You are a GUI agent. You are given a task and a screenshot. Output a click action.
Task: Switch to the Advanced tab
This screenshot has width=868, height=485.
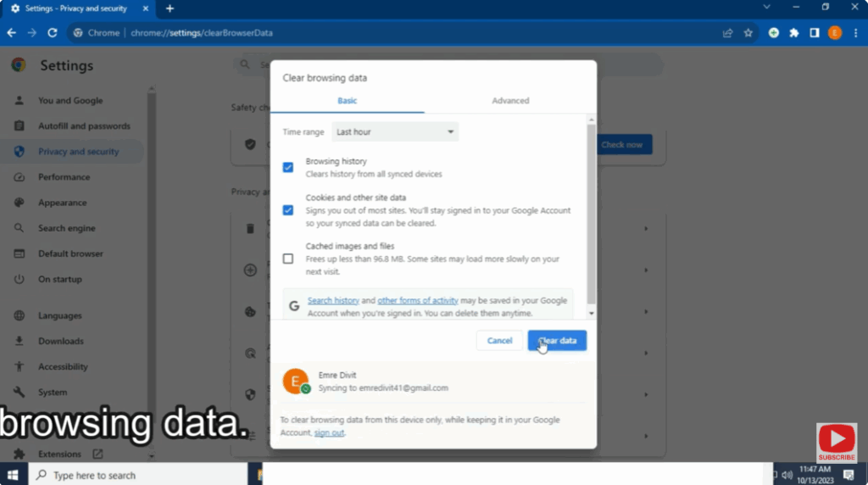[x=510, y=100]
